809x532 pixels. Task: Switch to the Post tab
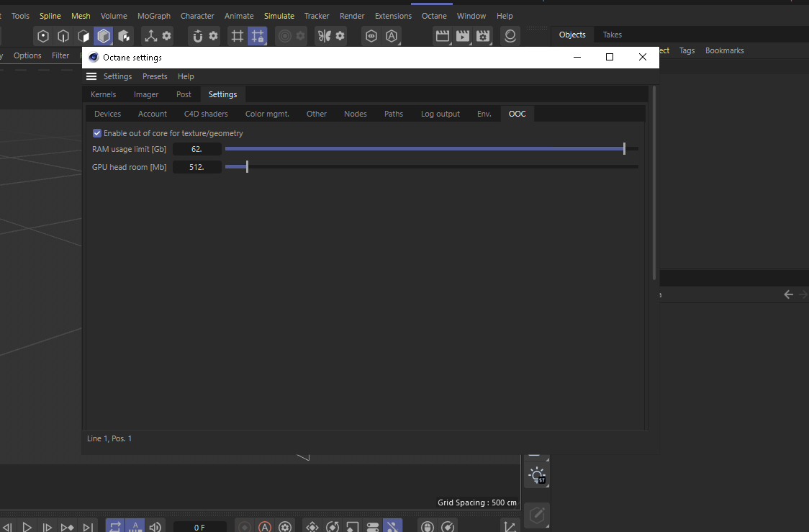coord(184,94)
